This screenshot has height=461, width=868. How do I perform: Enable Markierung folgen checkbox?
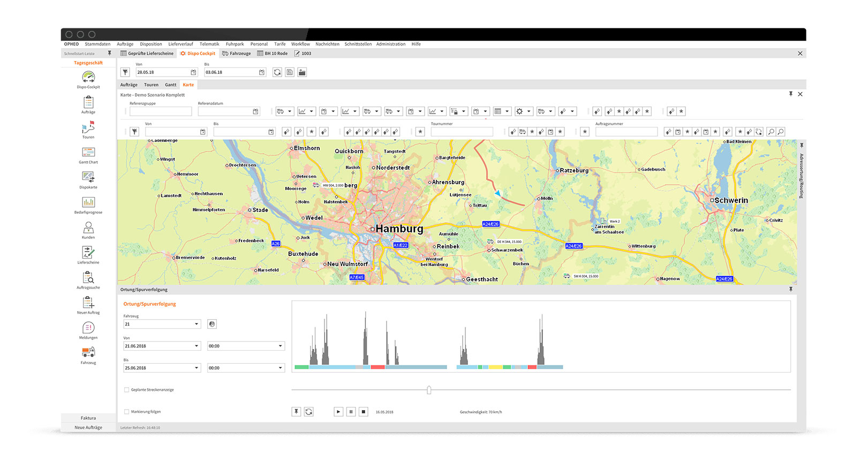tap(126, 412)
